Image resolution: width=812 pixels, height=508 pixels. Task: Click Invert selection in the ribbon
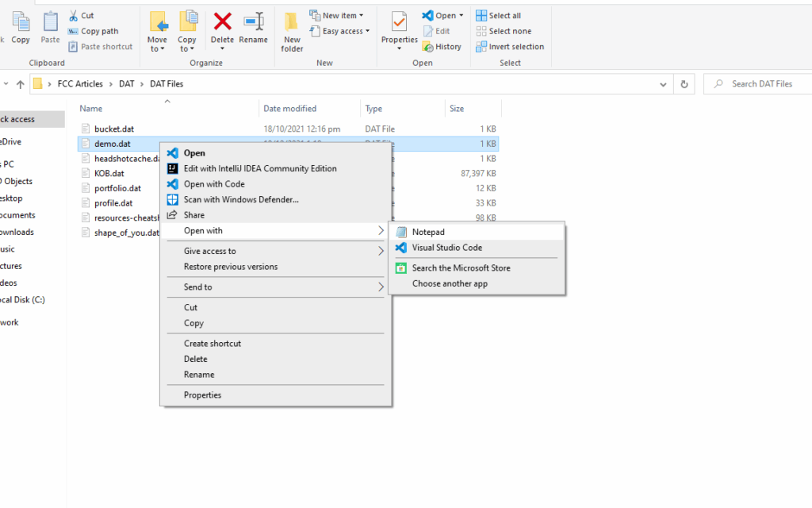(510, 47)
